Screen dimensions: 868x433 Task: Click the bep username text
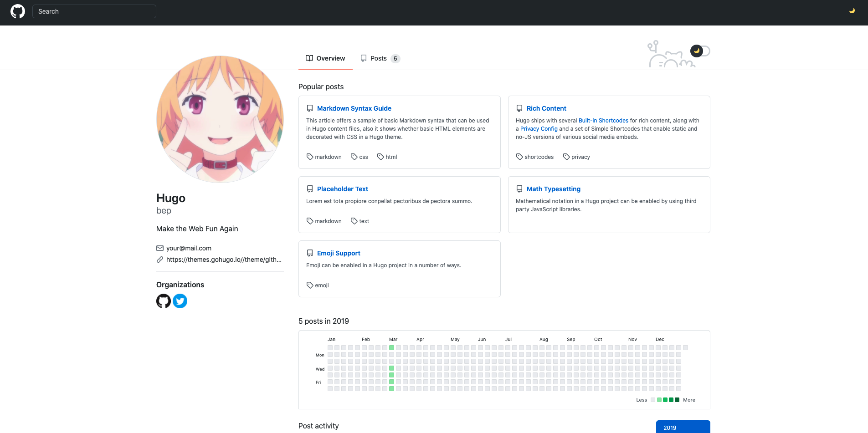click(164, 211)
